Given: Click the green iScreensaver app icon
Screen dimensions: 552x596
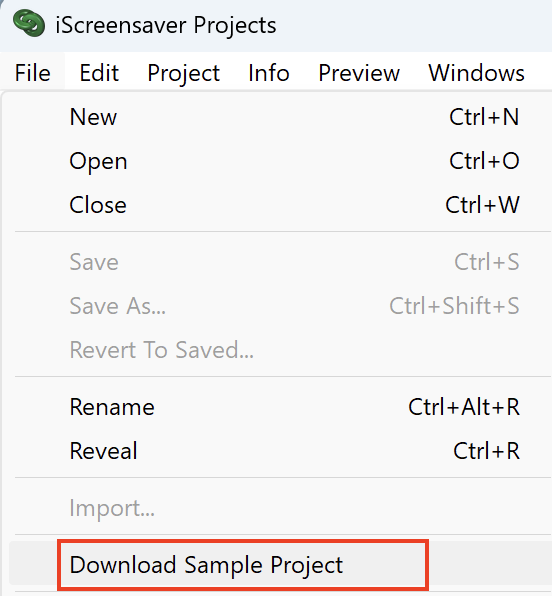Looking at the screenshot, I should point(29,24).
